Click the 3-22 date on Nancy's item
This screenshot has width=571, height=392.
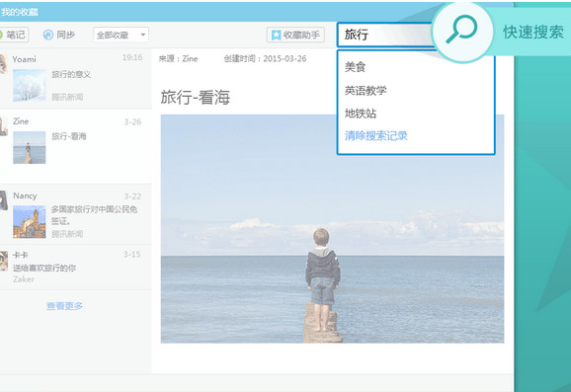132,196
